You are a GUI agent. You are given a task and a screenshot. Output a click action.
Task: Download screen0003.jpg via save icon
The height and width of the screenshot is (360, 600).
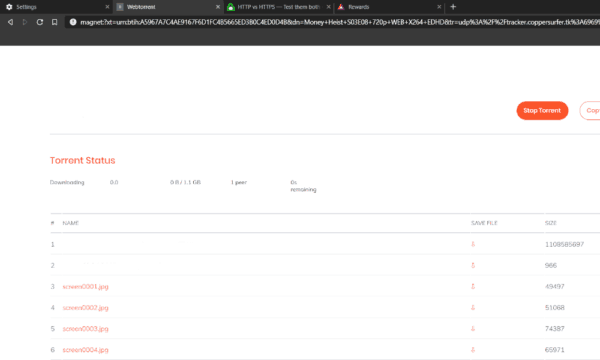pyautogui.click(x=473, y=328)
